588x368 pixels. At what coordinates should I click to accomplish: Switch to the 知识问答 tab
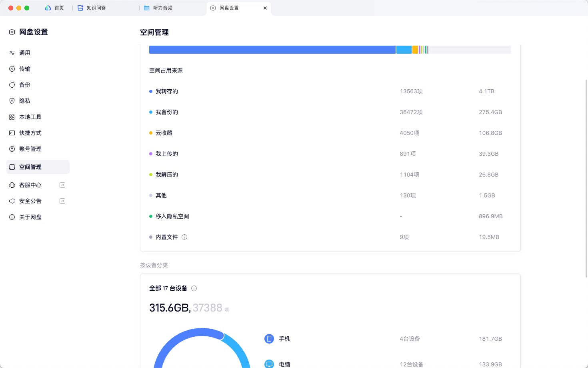click(x=92, y=8)
